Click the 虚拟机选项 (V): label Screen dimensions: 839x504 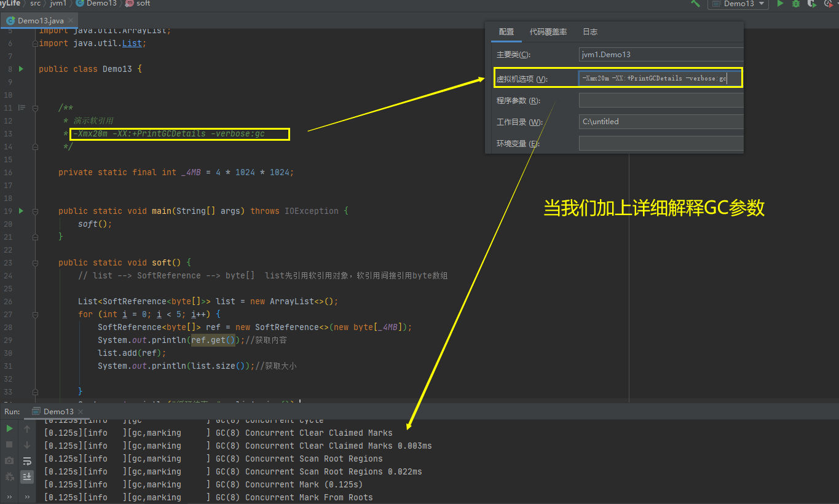click(x=522, y=79)
